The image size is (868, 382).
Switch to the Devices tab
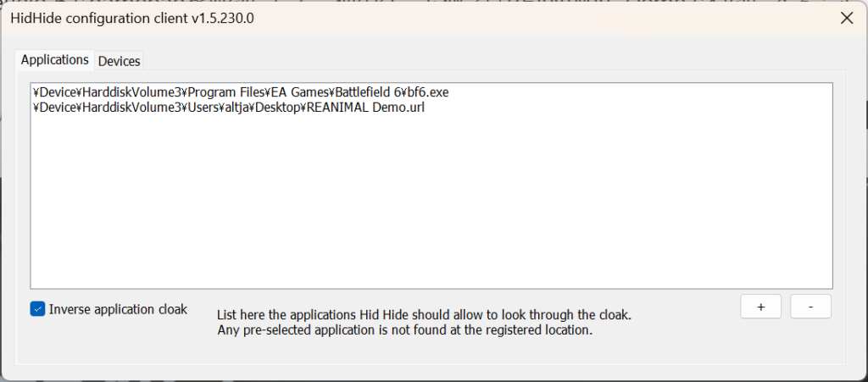pyautogui.click(x=119, y=61)
